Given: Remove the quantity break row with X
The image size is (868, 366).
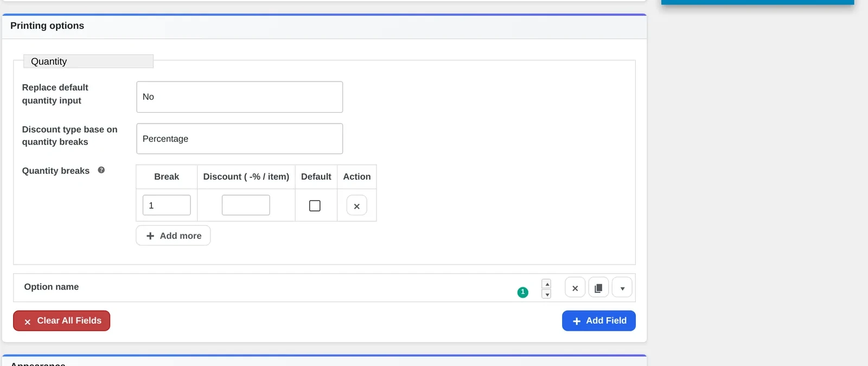Looking at the screenshot, I should (356, 206).
